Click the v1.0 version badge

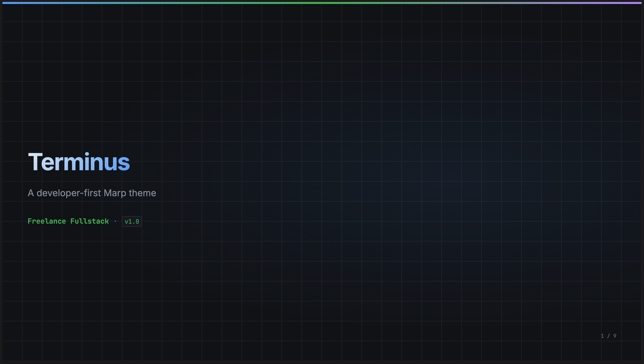(x=132, y=221)
